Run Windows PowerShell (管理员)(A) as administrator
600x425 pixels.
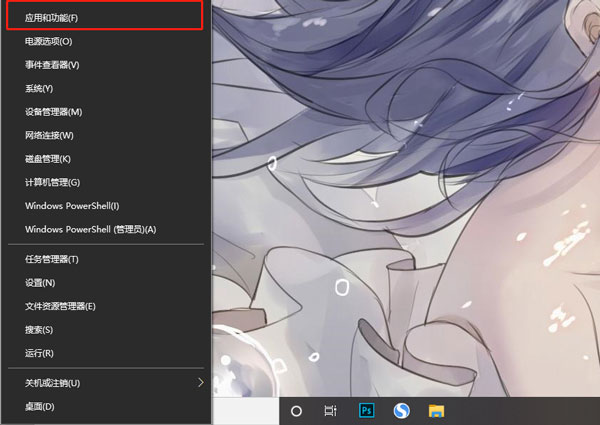(91, 230)
